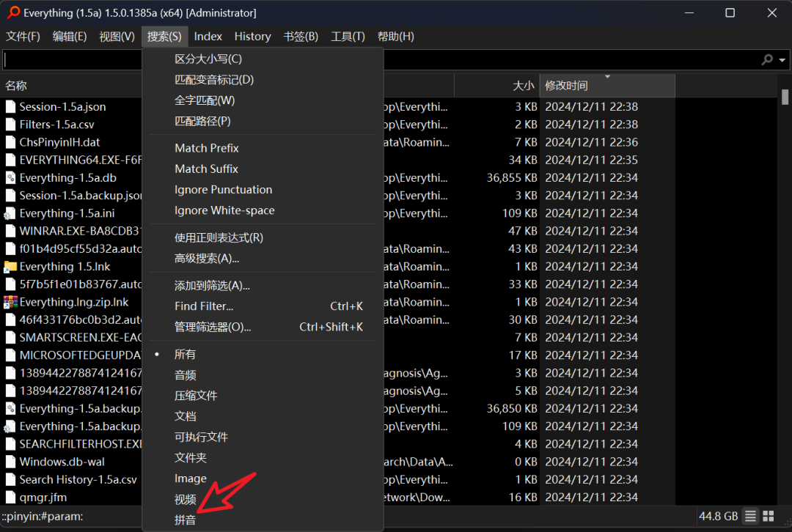The image size is (792, 532).
Task: Select the 可执行文件 filter
Action: 263,437
